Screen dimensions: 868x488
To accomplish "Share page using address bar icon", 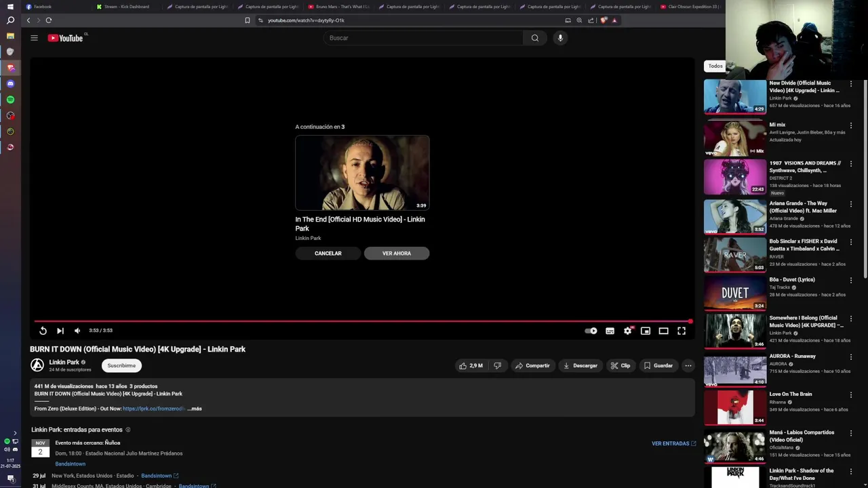I will [591, 20].
